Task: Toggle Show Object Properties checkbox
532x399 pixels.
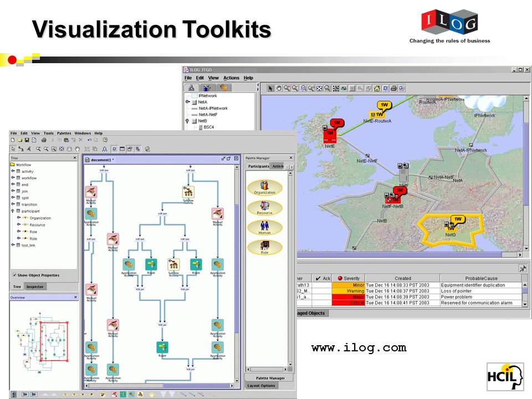Action: coord(14,275)
